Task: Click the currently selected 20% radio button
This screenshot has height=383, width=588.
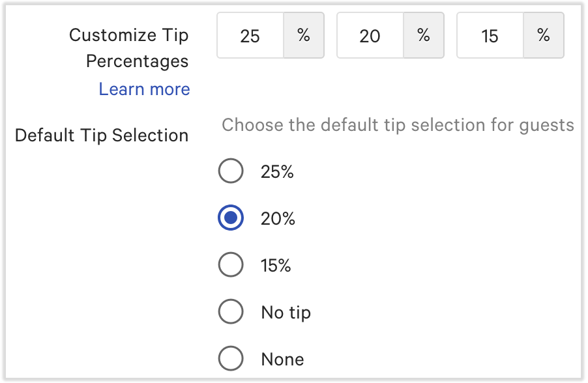Action: coord(230,218)
